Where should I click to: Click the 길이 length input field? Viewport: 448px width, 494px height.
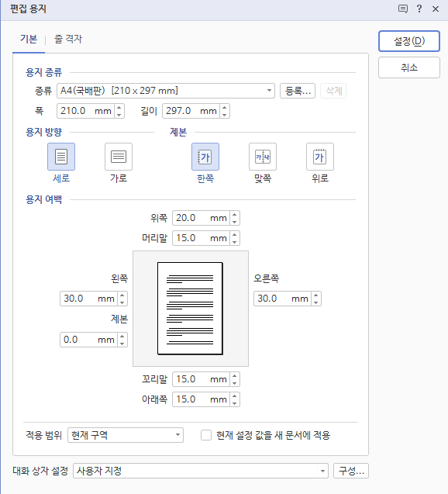[x=191, y=111]
